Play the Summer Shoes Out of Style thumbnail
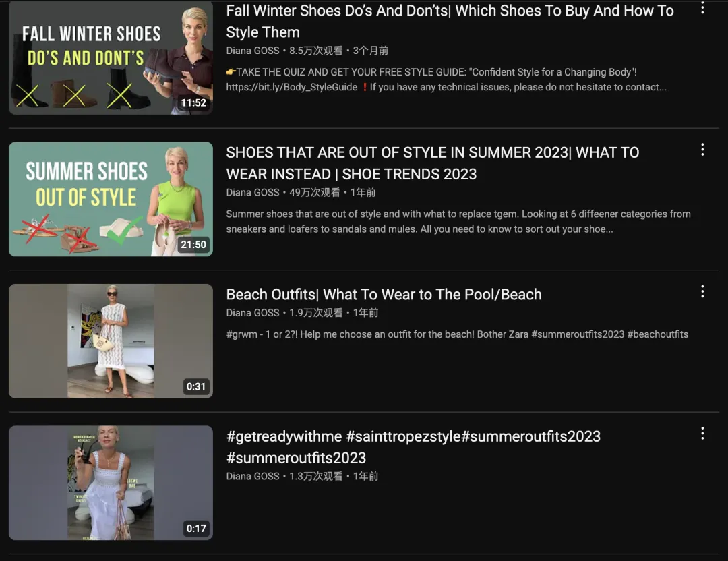 pos(111,199)
